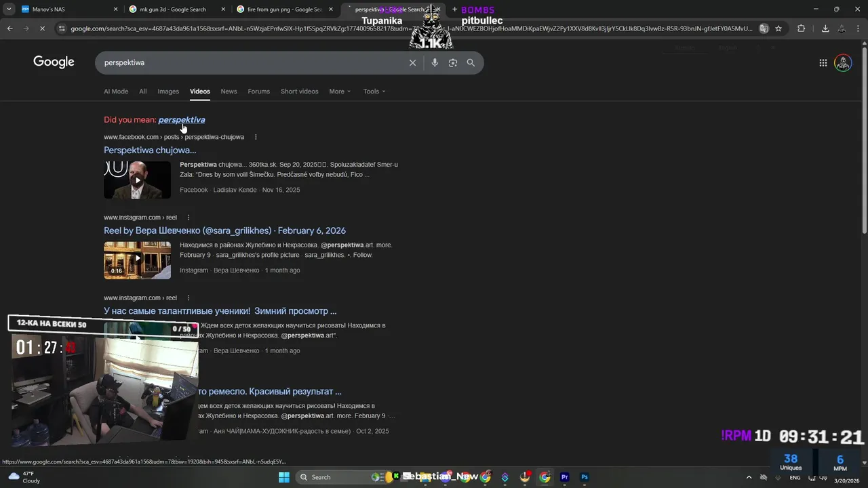Show hidden system tray icons chevron
Screen dimensions: 868x488
(x=749, y=477)
